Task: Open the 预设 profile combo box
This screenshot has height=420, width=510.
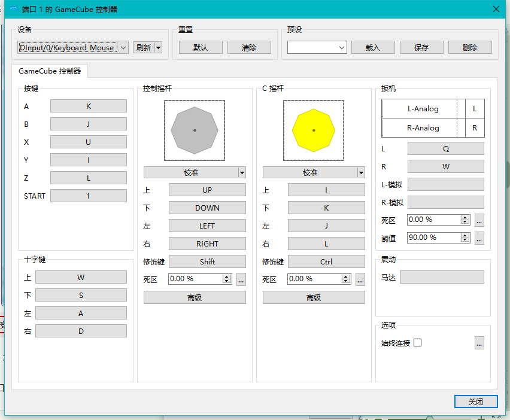Action: (x=317, y=47)
